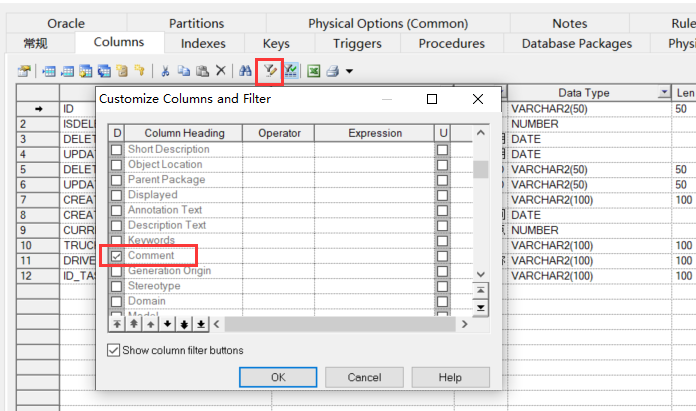Move selected heading to top of list
Screen dimensions: 696x411
tap(117, 324)
